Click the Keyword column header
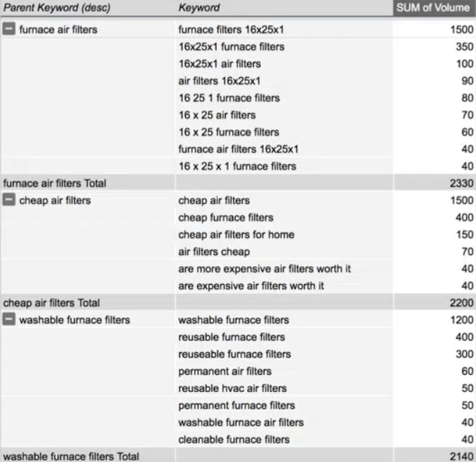 point(199,8)
